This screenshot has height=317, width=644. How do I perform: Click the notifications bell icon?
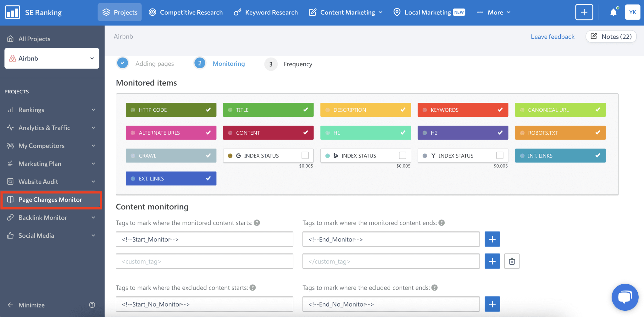(613, 13)
